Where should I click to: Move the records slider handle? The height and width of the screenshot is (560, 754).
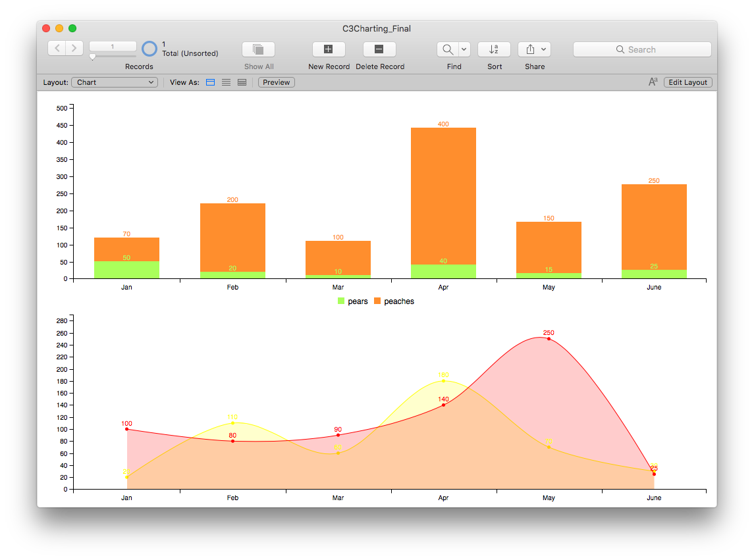pyautogui.click(x=92, y=57)
